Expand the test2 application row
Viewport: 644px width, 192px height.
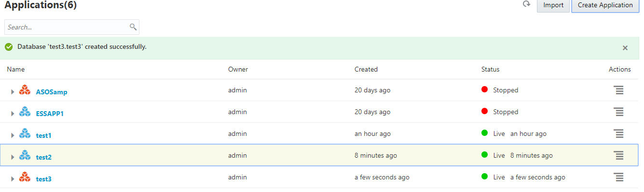click(13, 157)
